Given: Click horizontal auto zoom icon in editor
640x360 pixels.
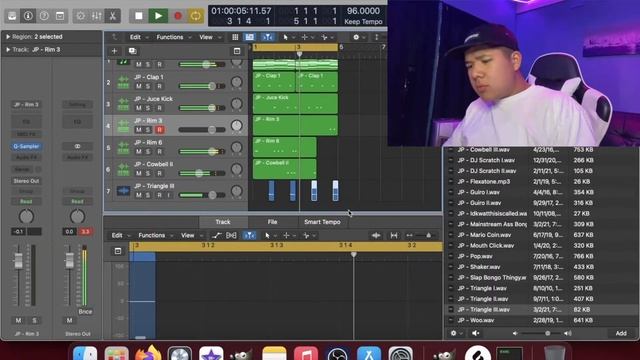Looking at the screenshot, I should tap(394, 236).
